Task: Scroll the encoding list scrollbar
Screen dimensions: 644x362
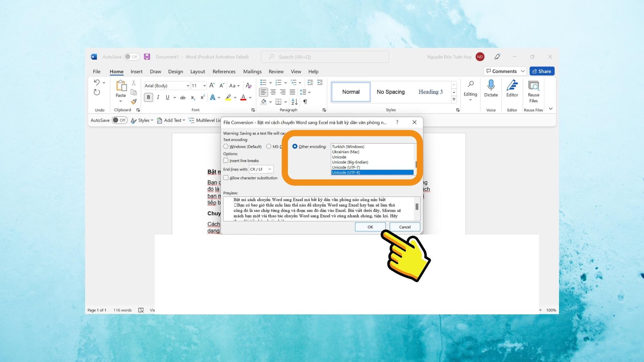Action: (x=415, y=163)
